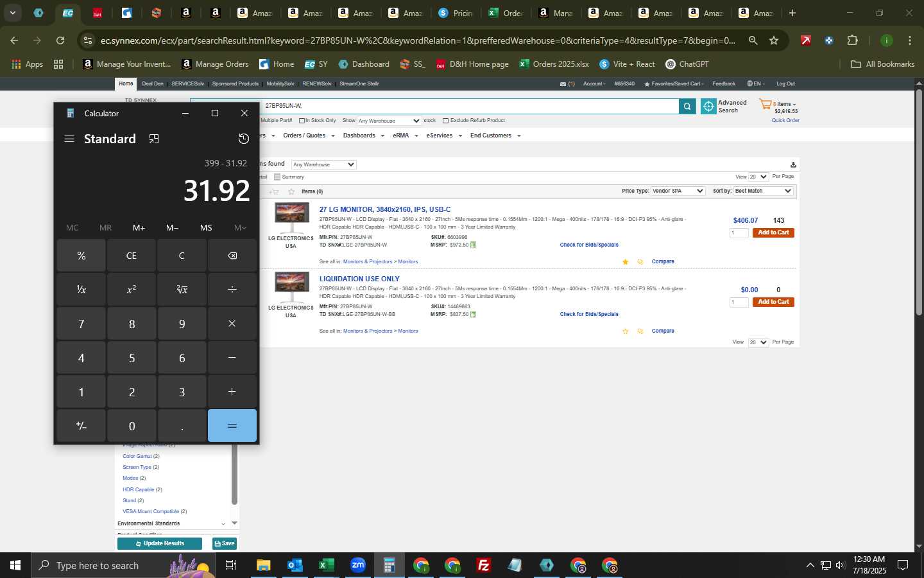This screenshot has width=924, height=578.
Task: Expand the Account dropdown in top bar
Action: coord(594,83)
